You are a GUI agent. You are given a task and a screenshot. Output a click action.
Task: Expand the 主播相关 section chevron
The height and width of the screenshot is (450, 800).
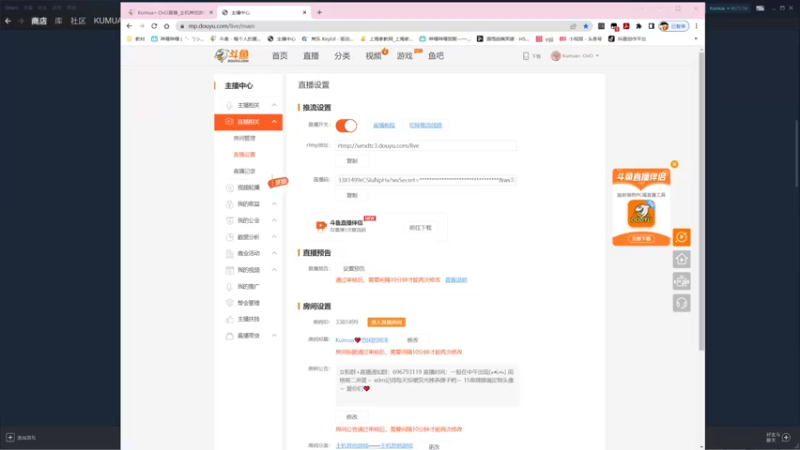click(274, 105)
